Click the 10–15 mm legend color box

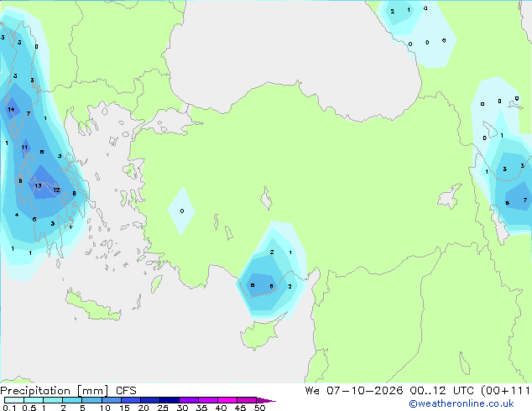(112, 400)
